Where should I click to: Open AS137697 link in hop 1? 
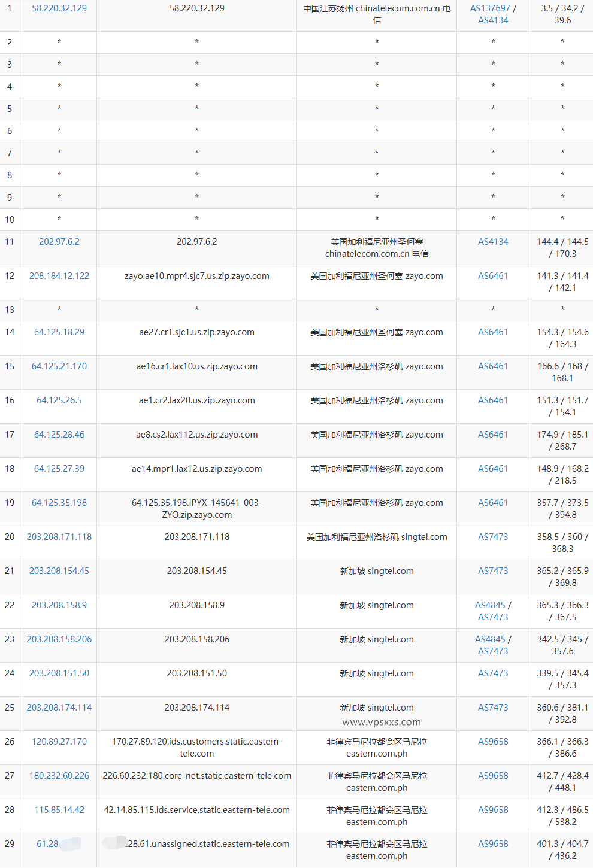coord(490,8)
